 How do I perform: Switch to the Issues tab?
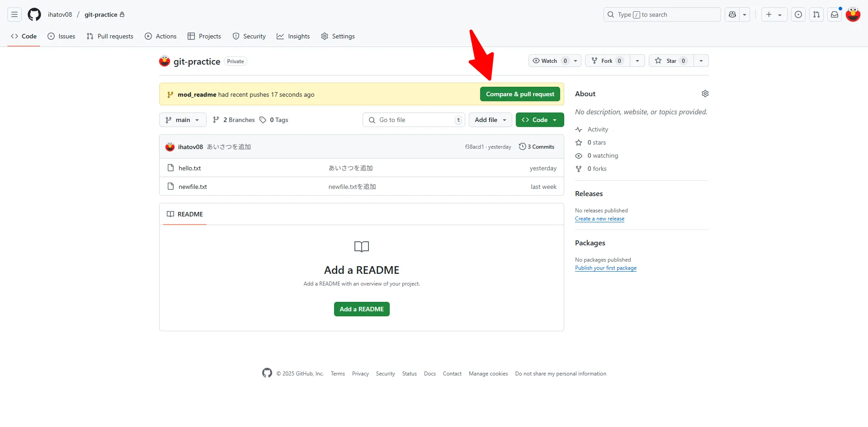[61, 36]
